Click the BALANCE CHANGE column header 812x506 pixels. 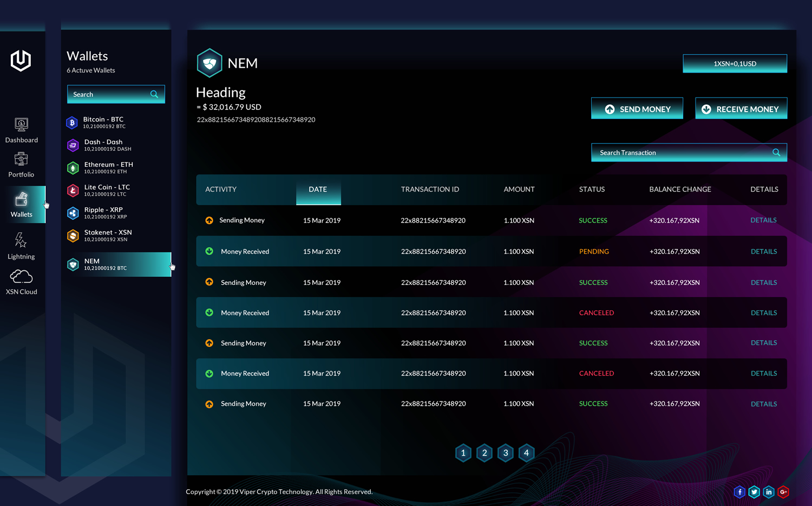tap(680, 189)
